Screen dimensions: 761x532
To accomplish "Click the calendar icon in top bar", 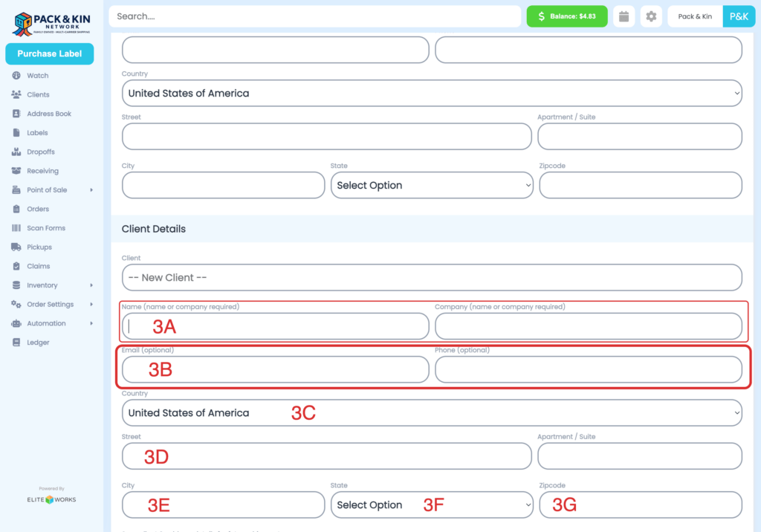I will click(x=624, y=16).
